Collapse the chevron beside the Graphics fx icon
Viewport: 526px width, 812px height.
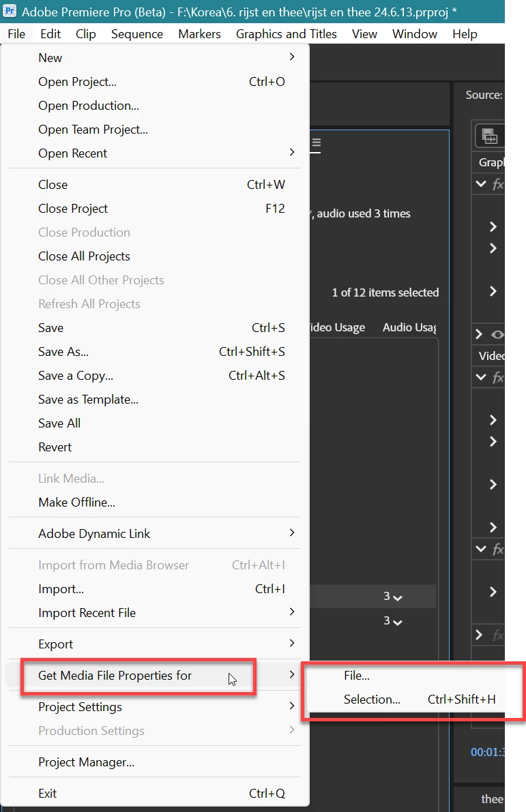coord(481,184)
